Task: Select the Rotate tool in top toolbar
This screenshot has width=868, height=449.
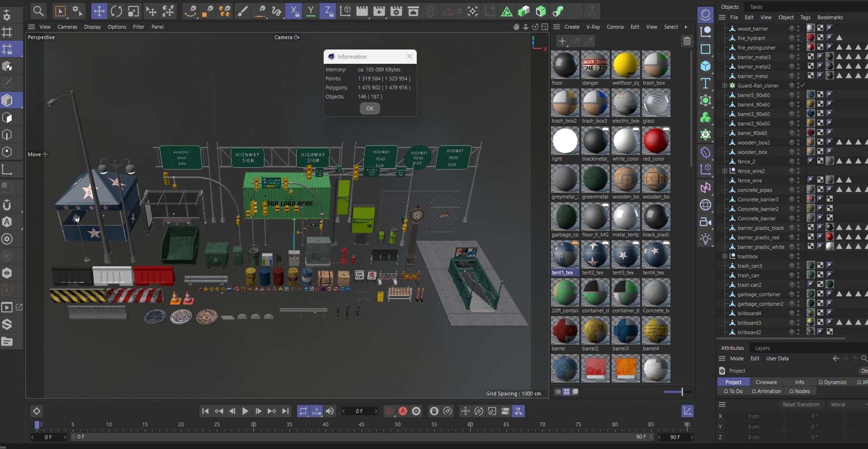Action: 116,11
